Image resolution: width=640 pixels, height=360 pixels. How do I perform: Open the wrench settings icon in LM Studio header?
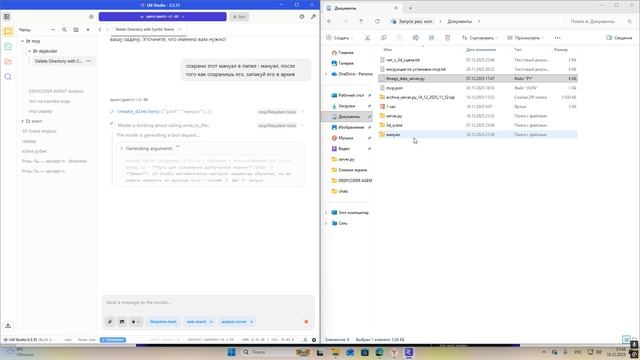pos(313,17)
